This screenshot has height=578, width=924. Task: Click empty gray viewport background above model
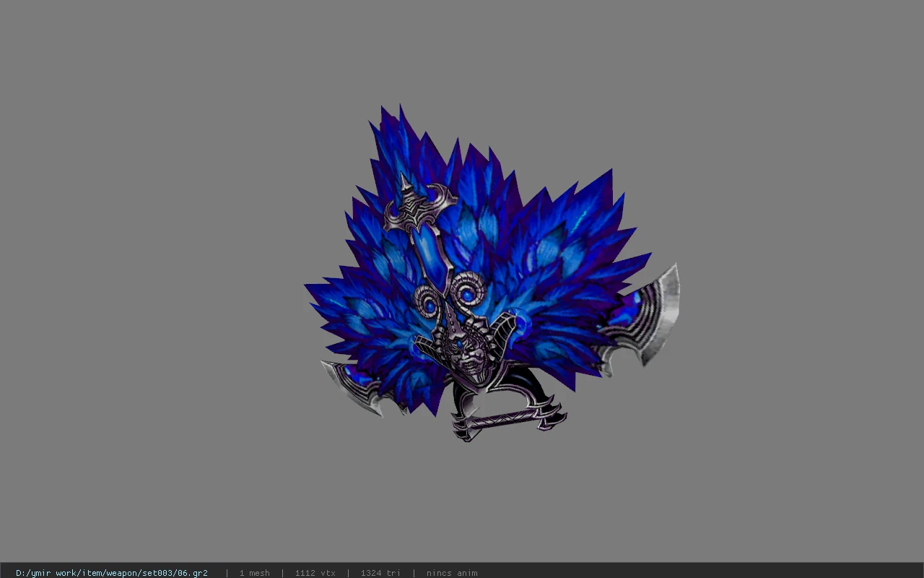(462, 51)
